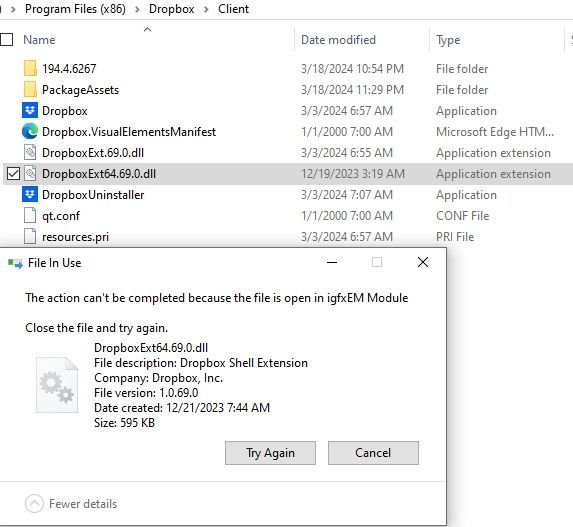
Task: Click the File In Use title text
Action: pyautogui.click(x=54, y=263)
